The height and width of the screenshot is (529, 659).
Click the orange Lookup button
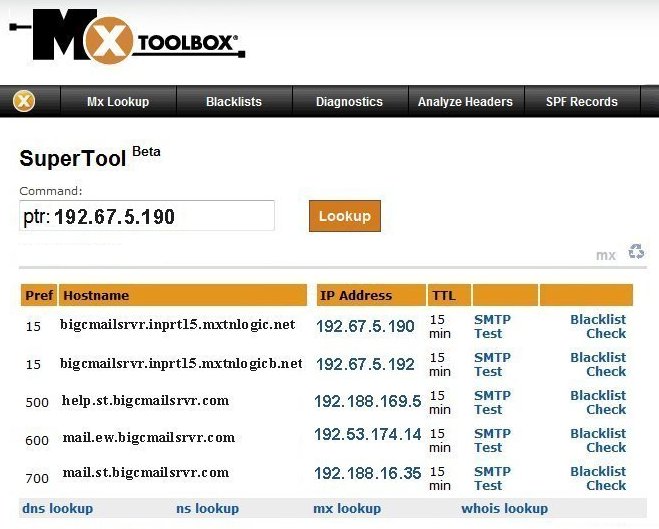pyautogui.click(x=345, y=216)
